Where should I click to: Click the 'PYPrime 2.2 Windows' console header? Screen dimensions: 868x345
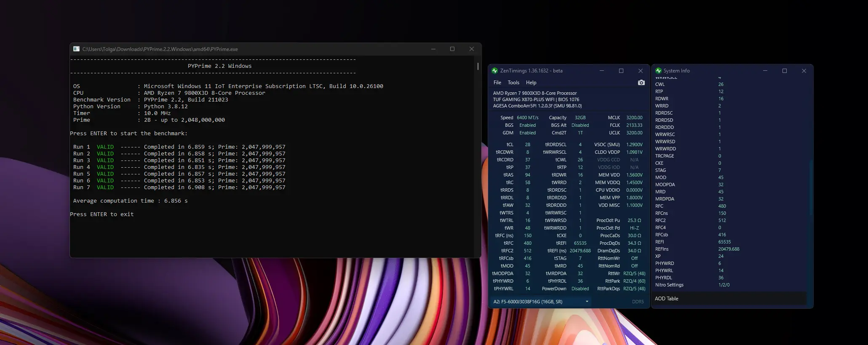click(x=219, y=66)
